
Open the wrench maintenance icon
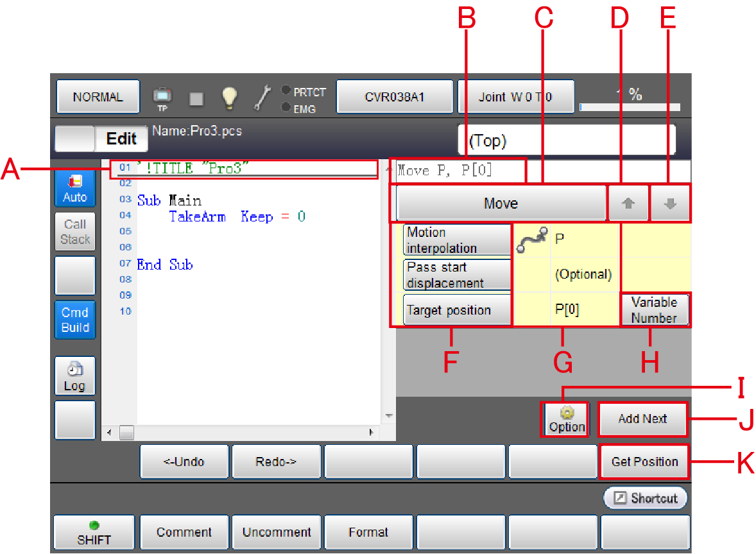262,98
